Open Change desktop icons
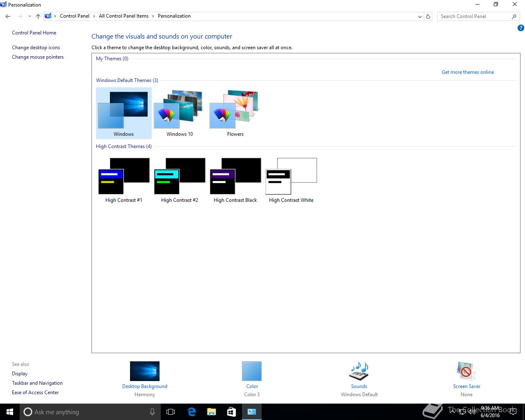 (36, 48)
